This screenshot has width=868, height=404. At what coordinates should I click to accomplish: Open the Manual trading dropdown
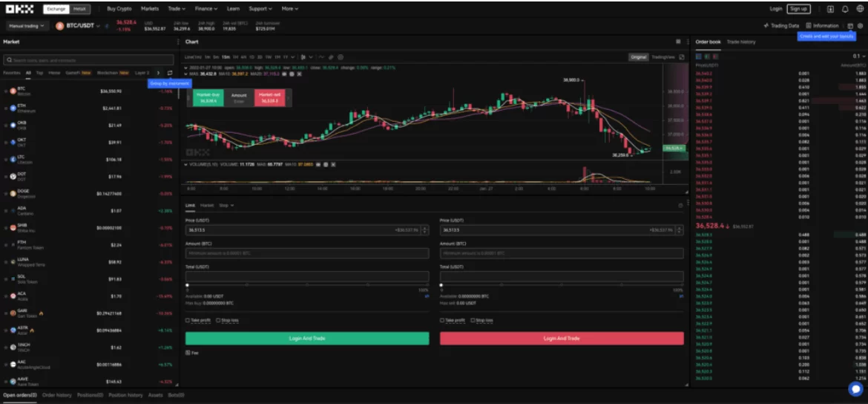pos(27,25)
